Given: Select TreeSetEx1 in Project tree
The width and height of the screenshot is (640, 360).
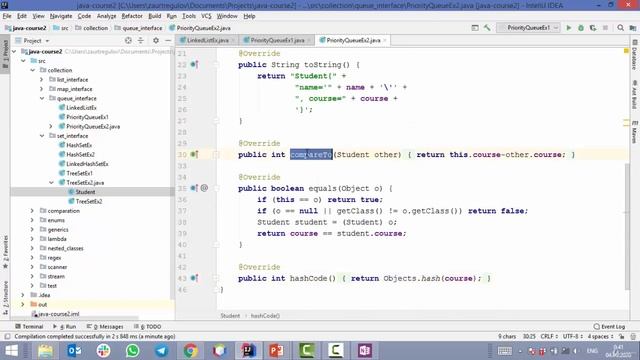Looking at the screenshot, I should tap(79, 173).
